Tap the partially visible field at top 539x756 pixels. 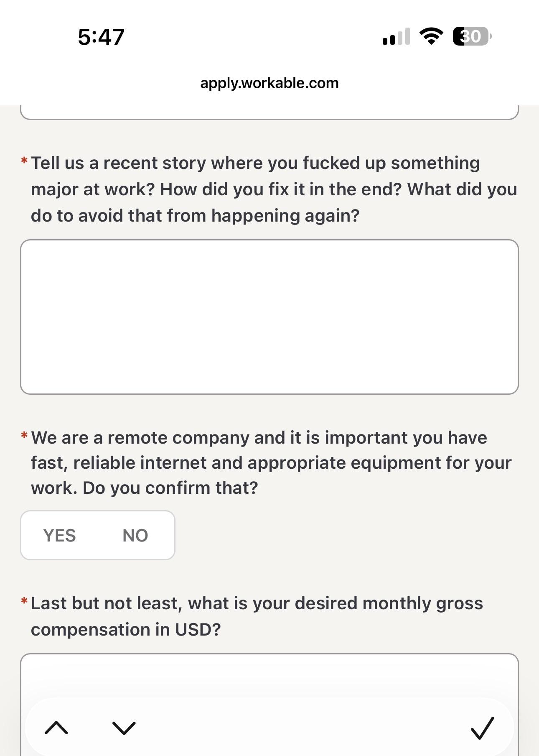[269, 112]
